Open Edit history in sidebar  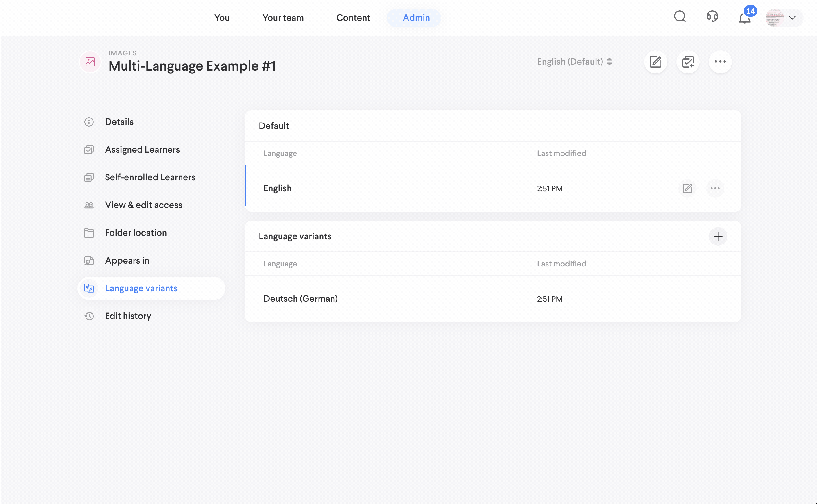click(x=128, y=316)
